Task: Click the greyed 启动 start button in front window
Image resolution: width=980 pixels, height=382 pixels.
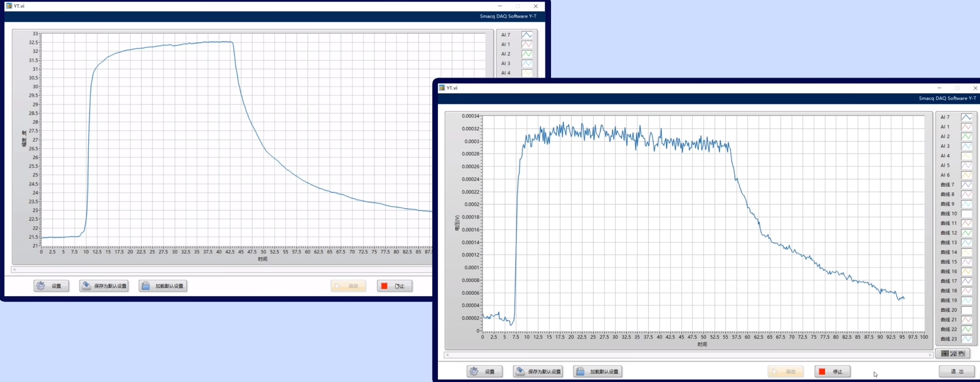Action: pyautogui.click(x=785, y=371)
